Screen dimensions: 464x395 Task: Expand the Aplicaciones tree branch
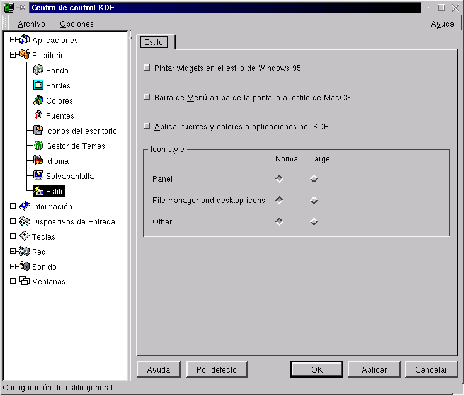point(13,40)
